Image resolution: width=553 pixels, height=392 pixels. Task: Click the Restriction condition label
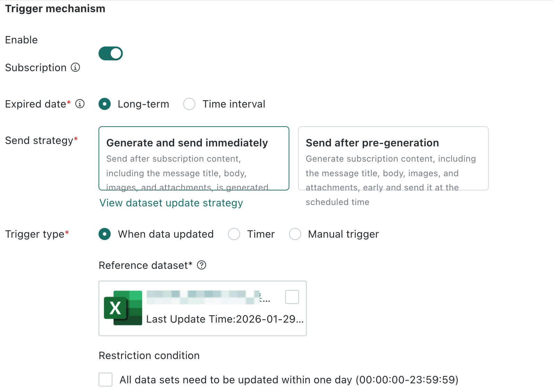click(149, 356)
